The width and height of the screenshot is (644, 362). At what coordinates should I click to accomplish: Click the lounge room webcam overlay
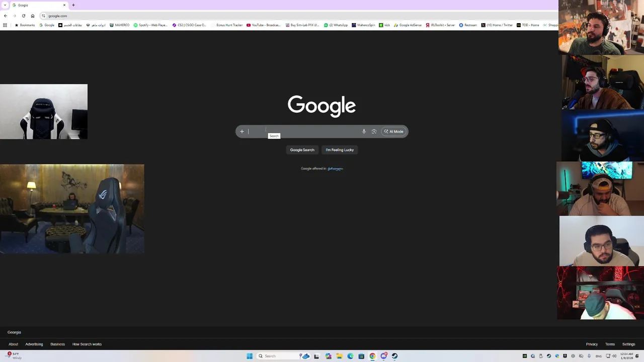72,209
